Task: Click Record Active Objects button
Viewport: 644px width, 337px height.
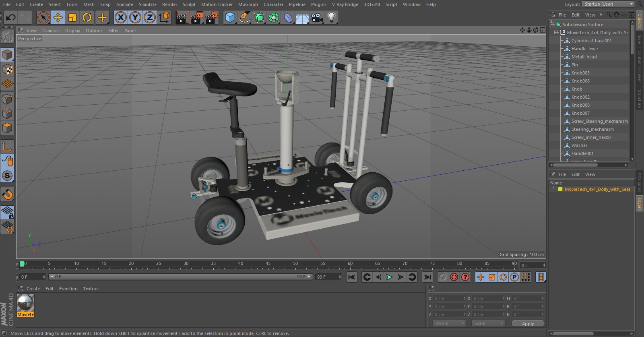Action: 442,277
